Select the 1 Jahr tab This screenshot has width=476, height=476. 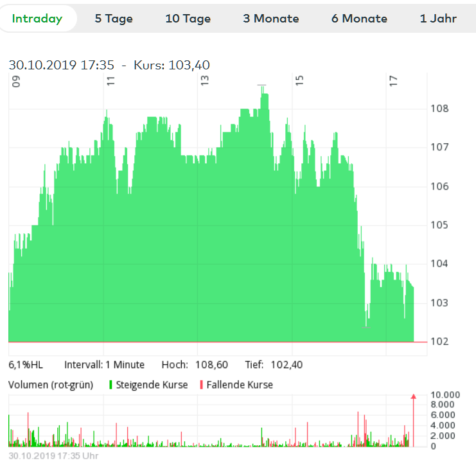tap(438, 19)
